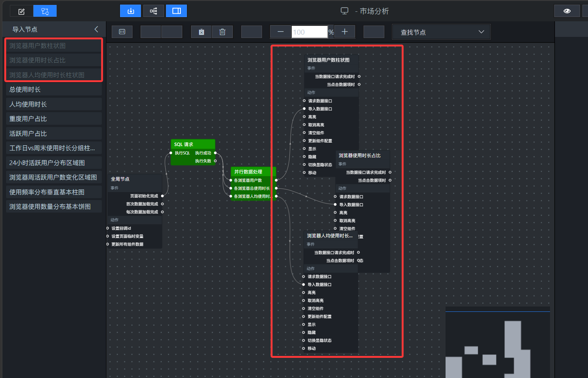The width and height of the screenshot is (588, 378).
Task: Import the 活跃用户占比 node
Action: pyautogui.click(x=54, y=133)
